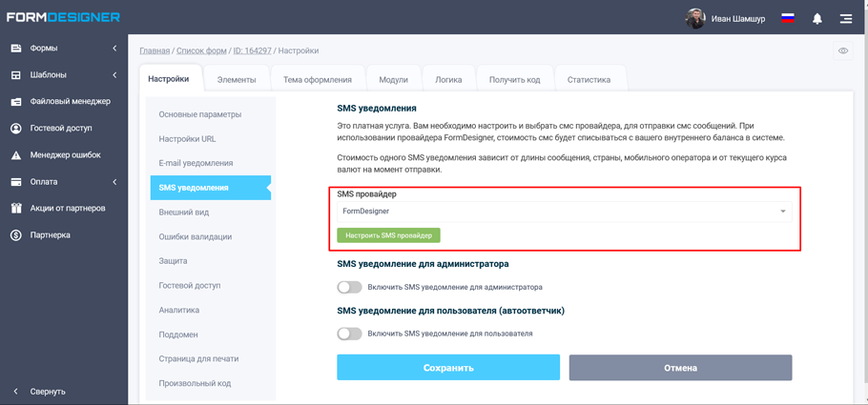
Task: Click the Forms icon in sidebar
Action: (x=16, y=49)
